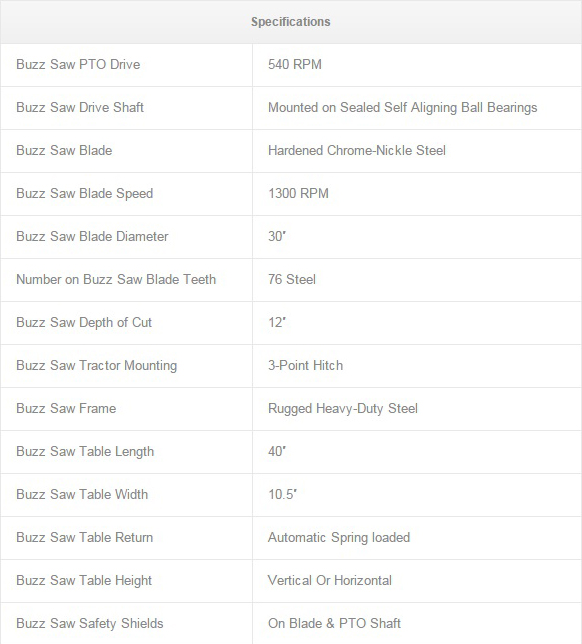
Task: Click the Automatic Spring loaded value
Action: click(339, 538)
